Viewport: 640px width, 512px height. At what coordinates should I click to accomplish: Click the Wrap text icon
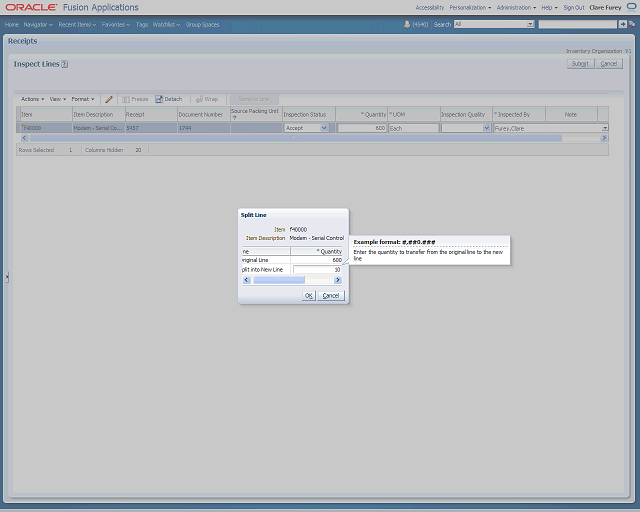click(x=199, y=99)
